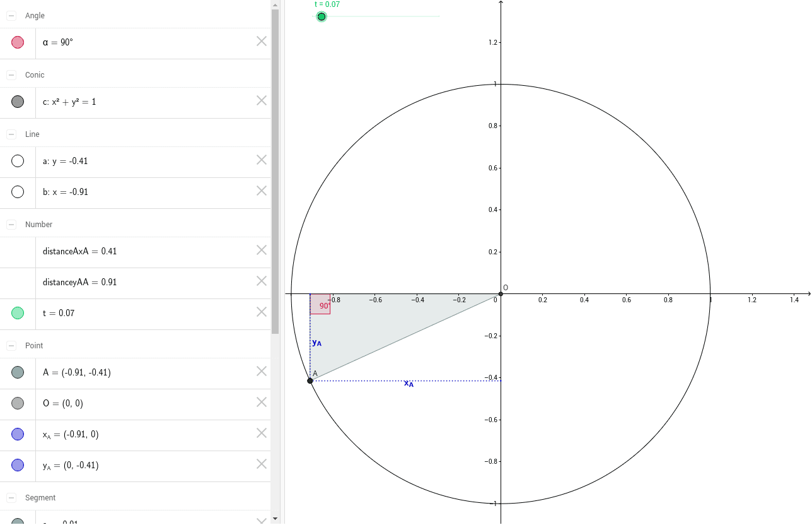Click the t = 0.07 label above slider

tap(327, 4)
